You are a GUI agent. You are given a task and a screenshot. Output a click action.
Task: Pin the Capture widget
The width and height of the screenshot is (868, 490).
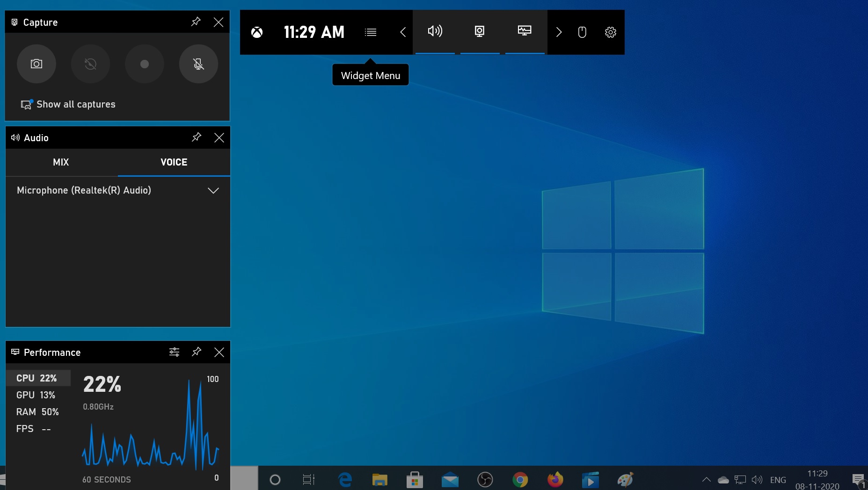[196, 22]
